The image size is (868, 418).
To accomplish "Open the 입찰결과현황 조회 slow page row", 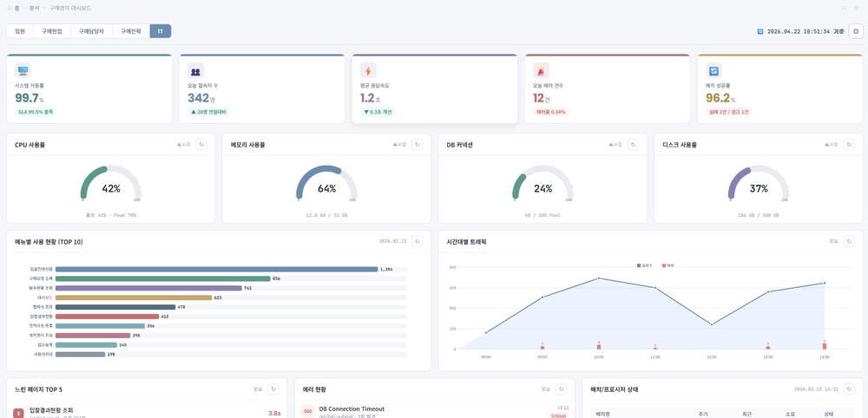I will tap(147, 413).
